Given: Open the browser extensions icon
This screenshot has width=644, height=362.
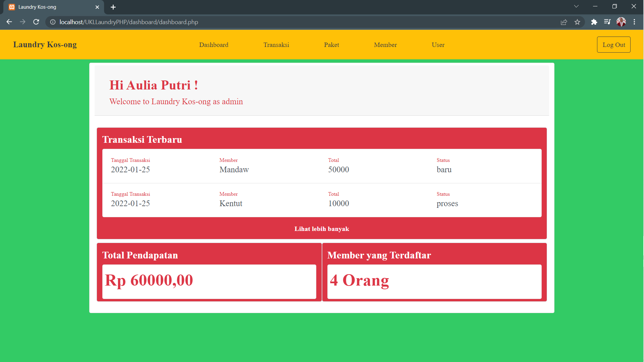Looking at the screenshot, I should 594,22.
